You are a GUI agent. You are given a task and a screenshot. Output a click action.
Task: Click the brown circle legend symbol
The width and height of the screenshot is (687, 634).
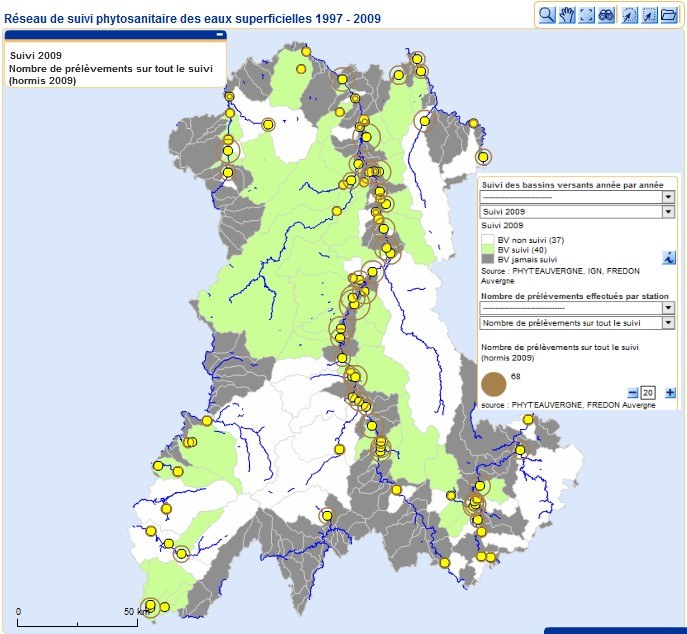[x=494, y=385]
